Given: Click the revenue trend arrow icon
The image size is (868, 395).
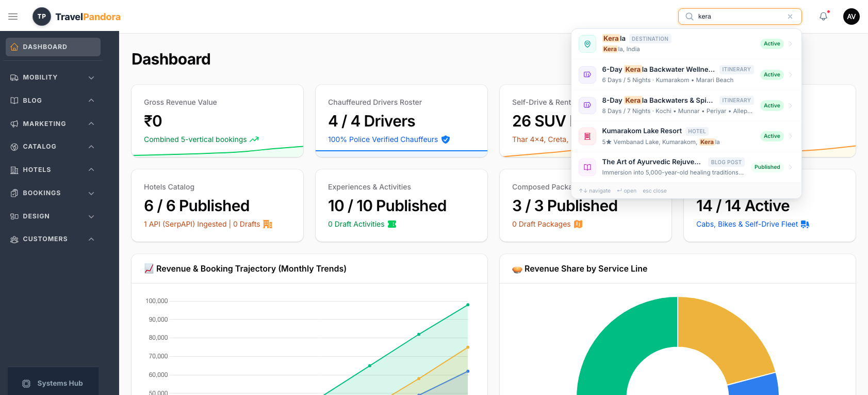Looking at the screenshot, I should tap(254, 139).
